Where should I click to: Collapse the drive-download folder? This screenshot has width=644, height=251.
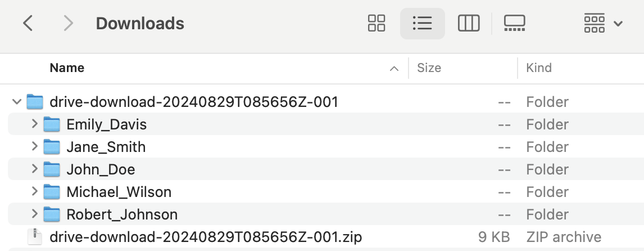17,102
